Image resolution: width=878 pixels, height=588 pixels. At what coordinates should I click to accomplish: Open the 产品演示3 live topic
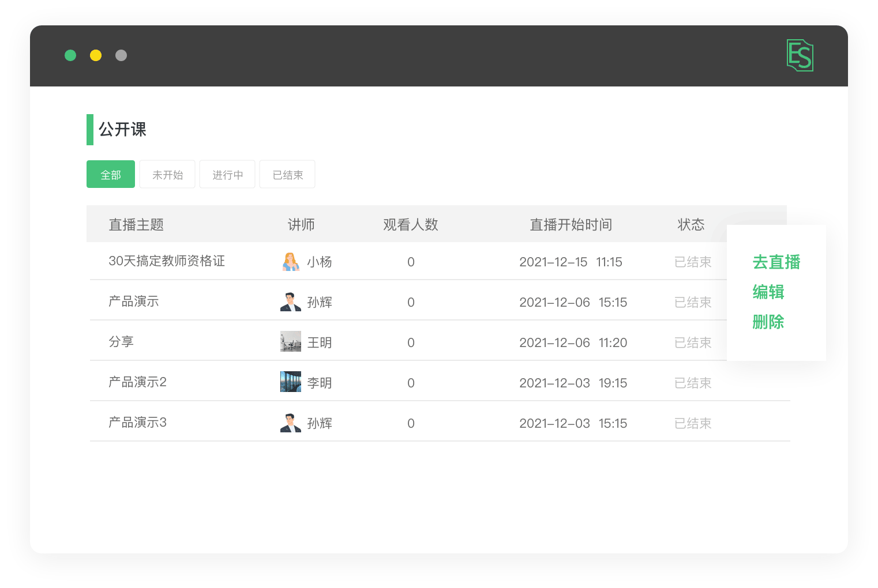pyautogui.click(x=137, y=423)
